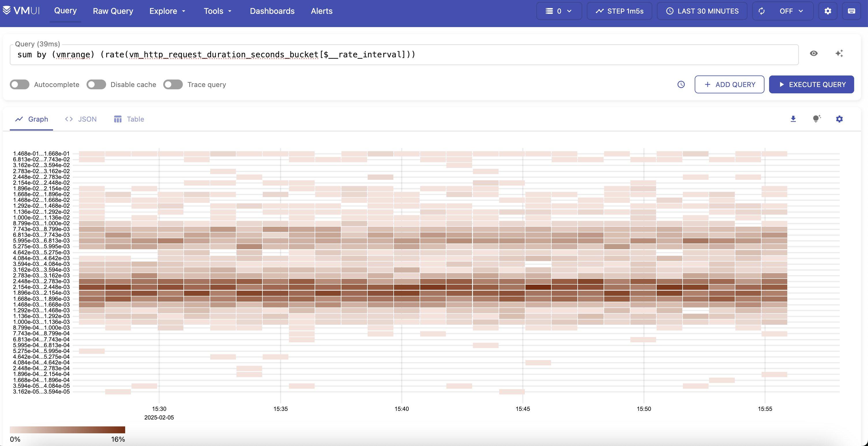This screenshot has width=868, height=446.
Task: Click the auto-refresh circular arrows icon
Action: (x=762, y=11)
